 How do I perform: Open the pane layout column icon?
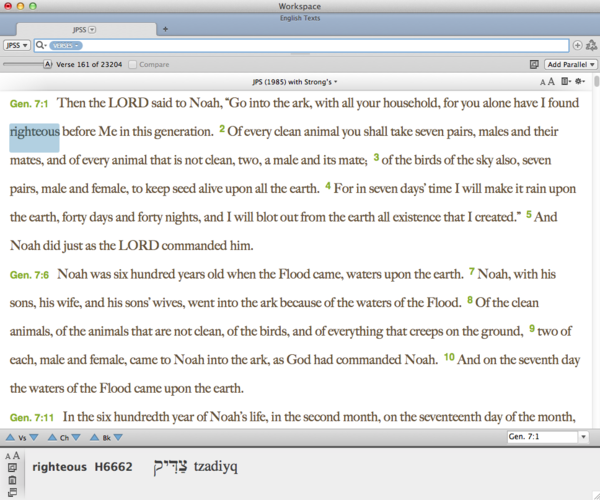[x=566, y=81]
